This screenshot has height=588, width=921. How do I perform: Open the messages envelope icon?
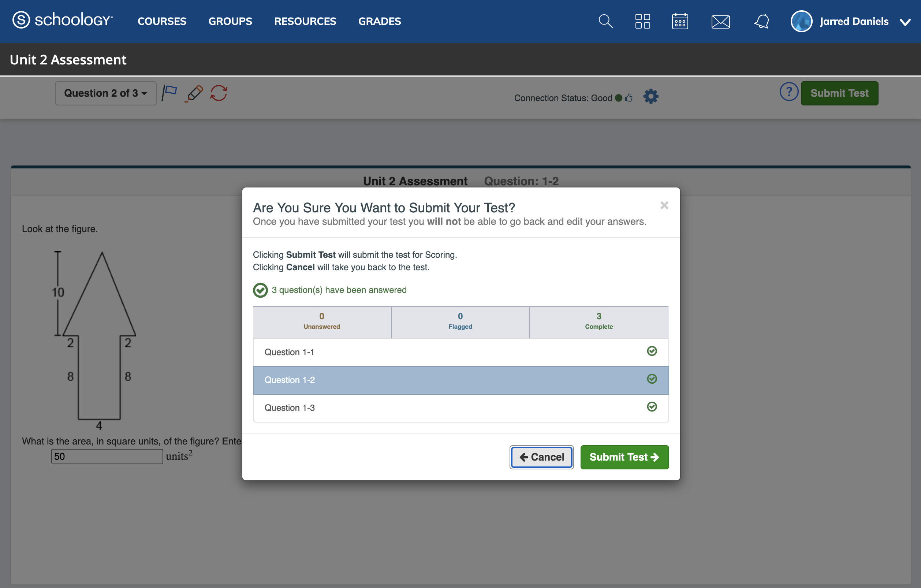[x=720, y=22]
